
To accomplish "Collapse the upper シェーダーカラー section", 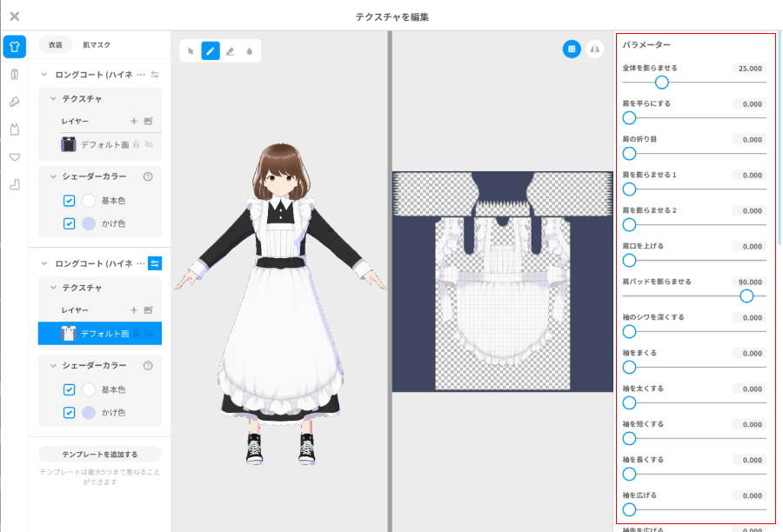I will (53, 176).
